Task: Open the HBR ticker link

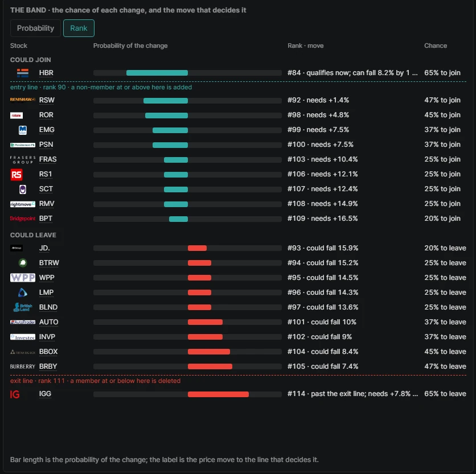Action: tap(46, 73)
